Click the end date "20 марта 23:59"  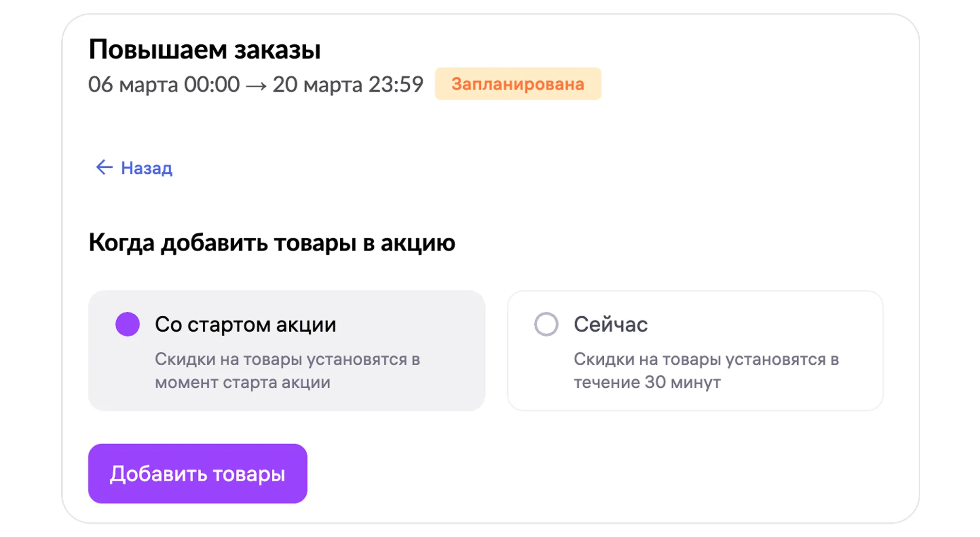click(x=348, y=85)
